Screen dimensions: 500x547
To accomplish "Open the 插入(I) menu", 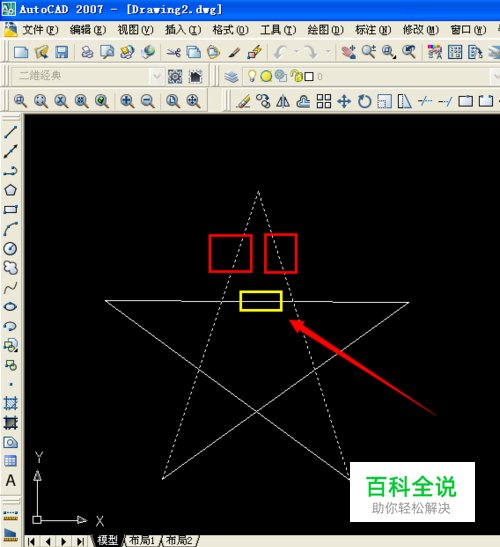I will point(183,30).
